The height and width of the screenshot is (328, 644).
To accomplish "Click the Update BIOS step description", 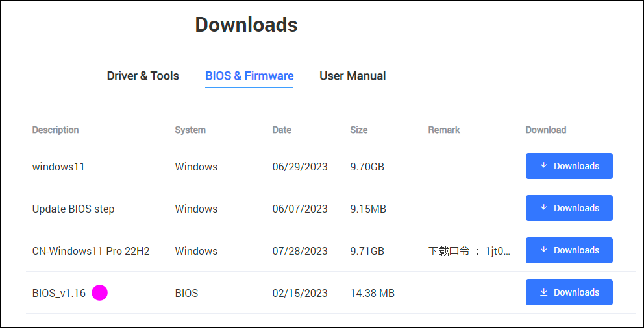I will (73, 209).
